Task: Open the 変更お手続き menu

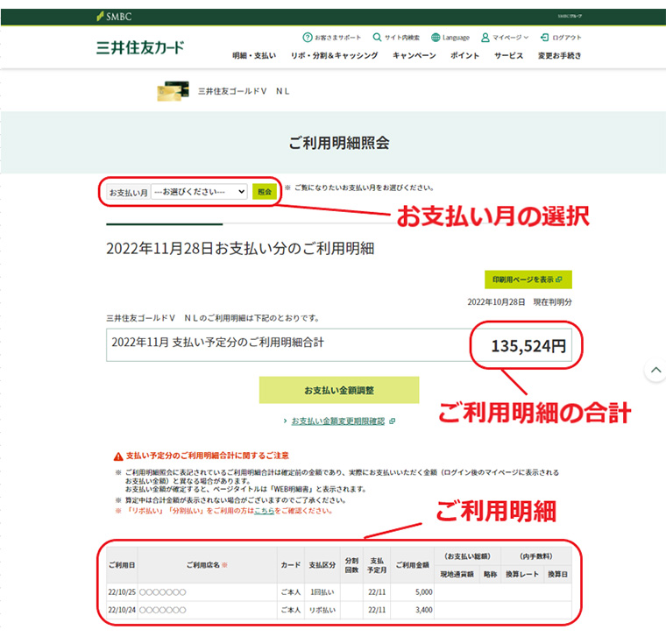Action: [559, 56]
